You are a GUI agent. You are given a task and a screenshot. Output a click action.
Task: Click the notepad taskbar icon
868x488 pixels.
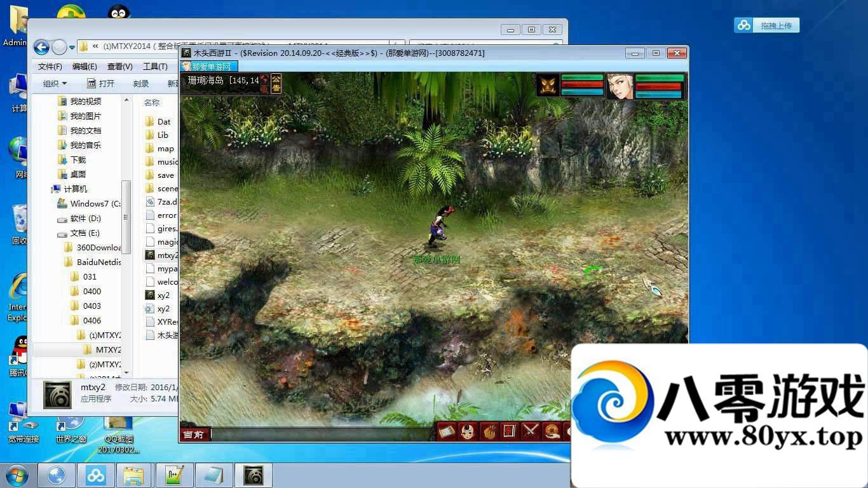[x=214, y=475]
